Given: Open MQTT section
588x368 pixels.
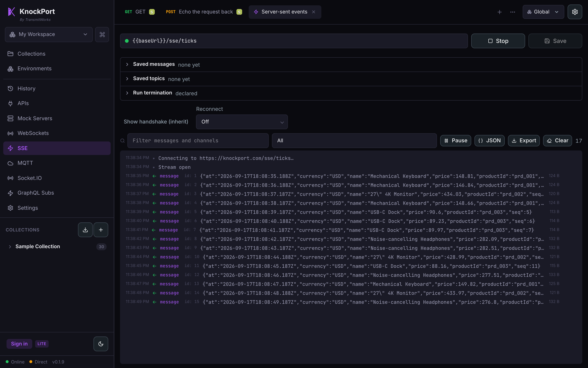Looking at the screenshot, I should pyautogui.click(x=57, y=163).
